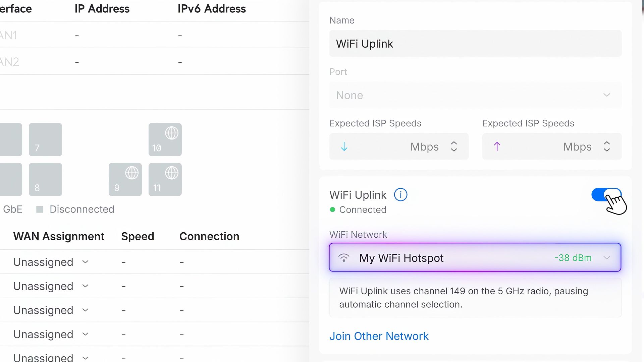Expand the fourth Unassigned WAN assignment dropdown
The height and width of the screenshot is (362, 644).
(x=51, y=334)
